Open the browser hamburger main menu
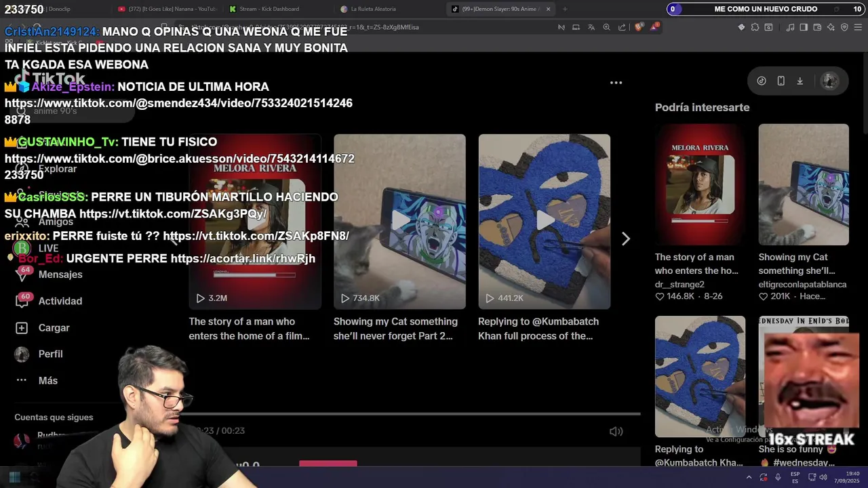The width and height of the screenshot is (868, 488). pos(858,27)
